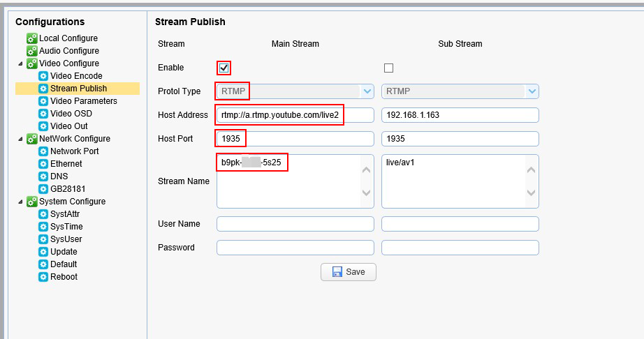The width and height of the screenshot is (644, 339).
Task: Click the Ethernet icon in sidebar
Action: (x=43, y=164)
